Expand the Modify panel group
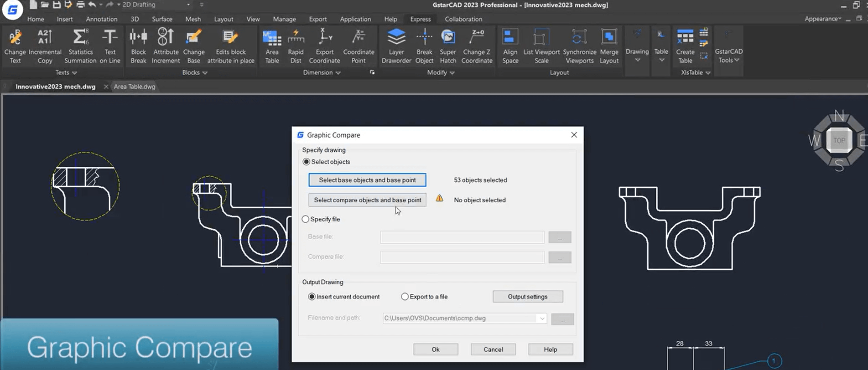The image size is (868, 370). pyautogui.click(x=441, y=72)
